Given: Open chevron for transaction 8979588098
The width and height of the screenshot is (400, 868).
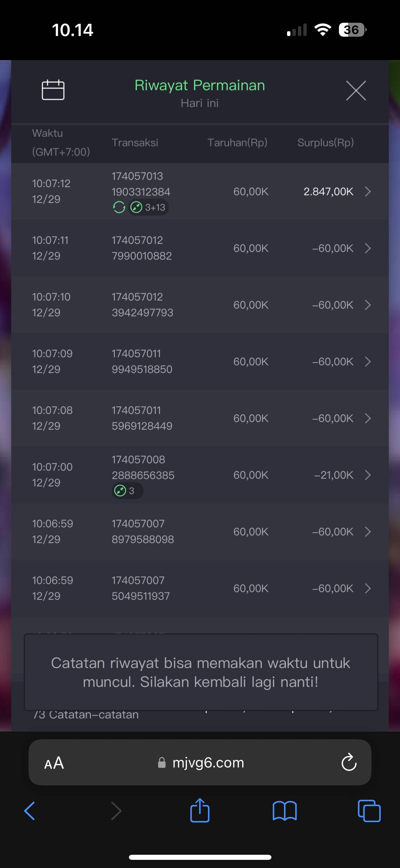Looking at the screenshot, I should (368, 531).
